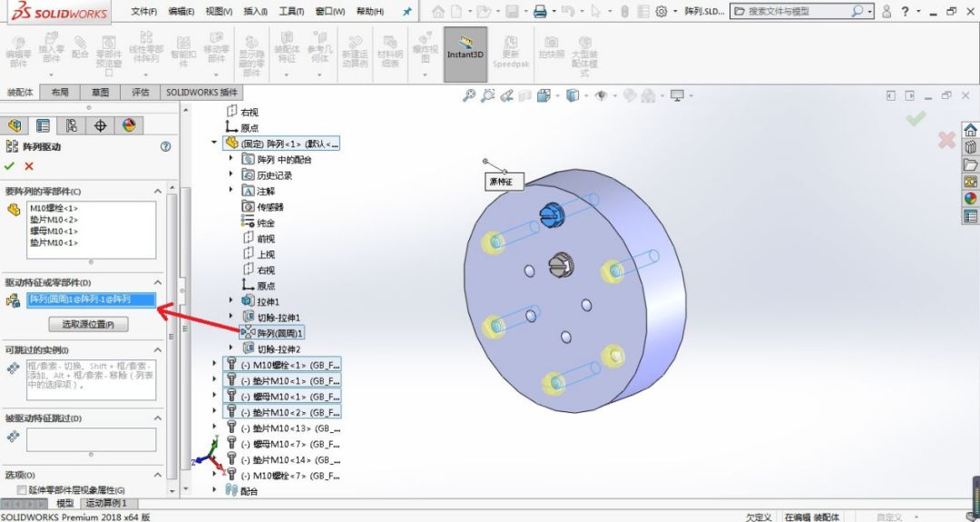980x522 pixels.
Task: Click the 被驱动特征跳过 selection box
Action: (x=92, y=439)
